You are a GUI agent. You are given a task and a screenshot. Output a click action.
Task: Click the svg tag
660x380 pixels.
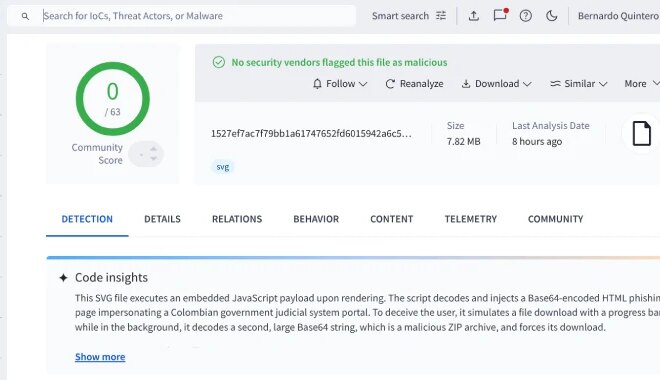click(223, 167)
